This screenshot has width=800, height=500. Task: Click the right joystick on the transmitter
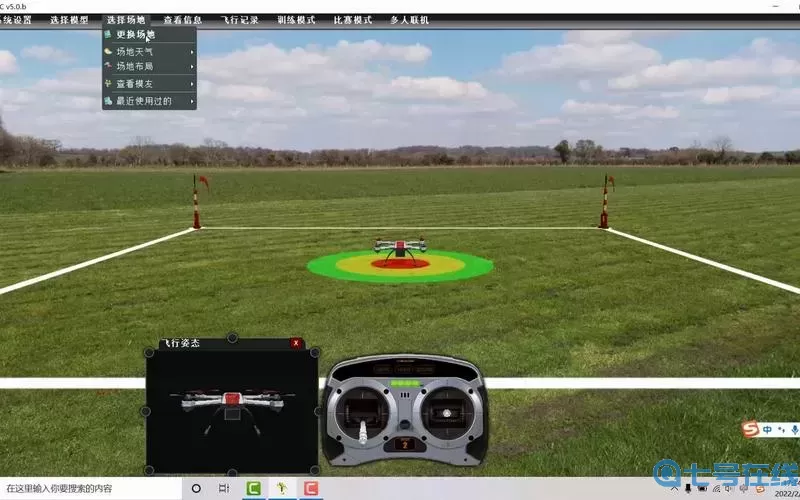tap(445, 410)
